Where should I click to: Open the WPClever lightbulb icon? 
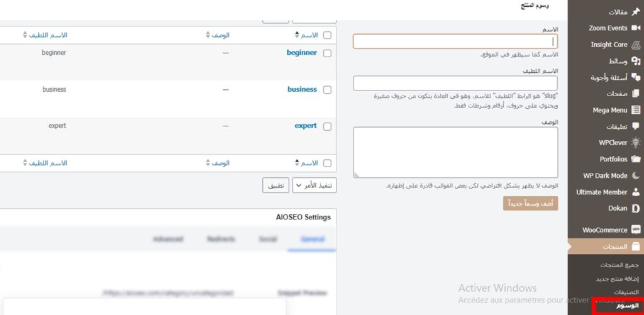pos(636,143)
